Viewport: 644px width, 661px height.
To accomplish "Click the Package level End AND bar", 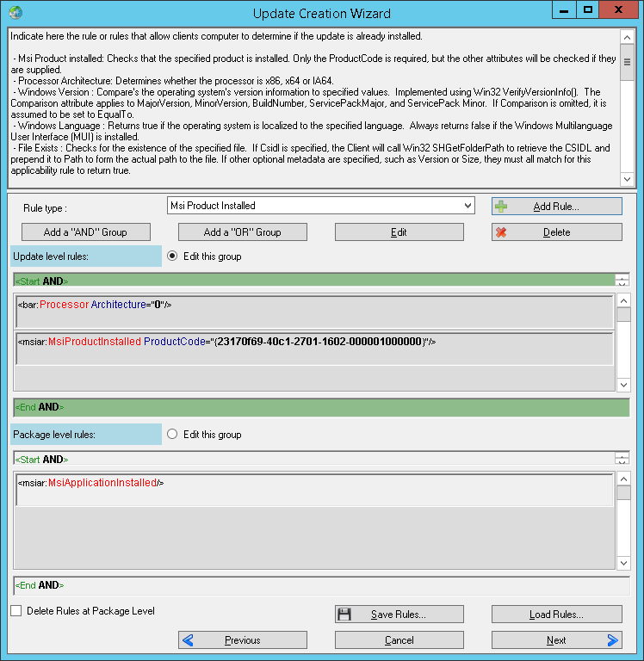I will (x=321, y=585).
